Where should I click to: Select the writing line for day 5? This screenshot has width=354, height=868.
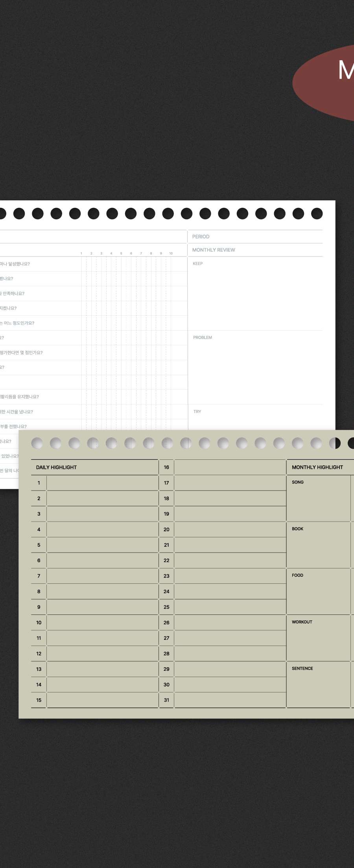pyautogui.click(x=102, y=545)
